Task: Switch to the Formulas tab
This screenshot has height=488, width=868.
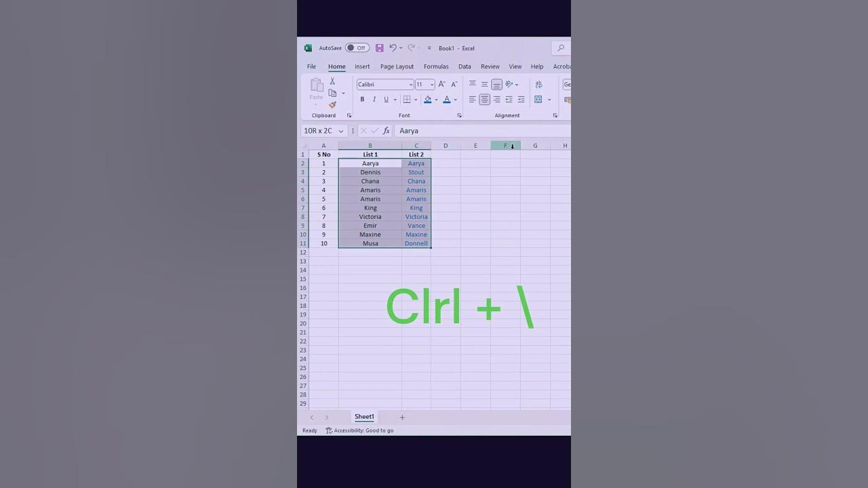Action: click(436, 66)
